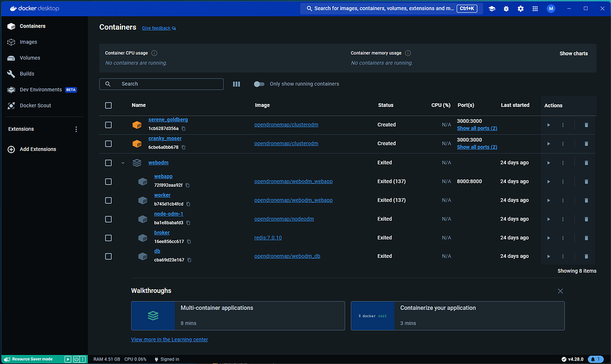Enable the Only show running containers toggle
Image resolution: width=611 pixels, height=364 pixels.
[x=259, y=84]
